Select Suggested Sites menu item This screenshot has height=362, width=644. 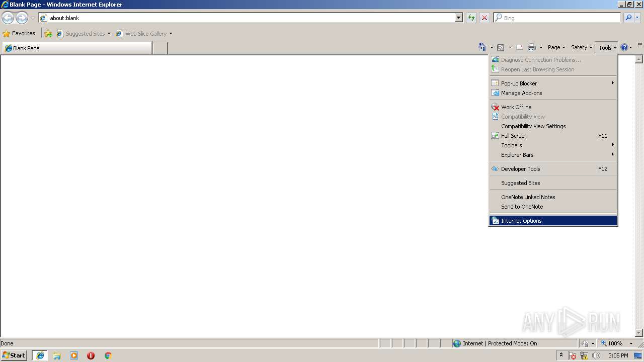click(553, 183)
